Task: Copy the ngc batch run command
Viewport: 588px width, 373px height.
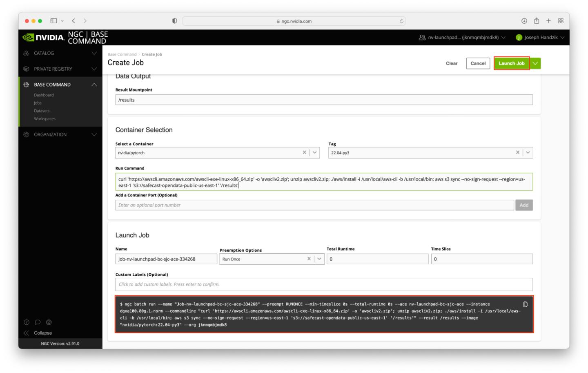Action: click(525, 304)
